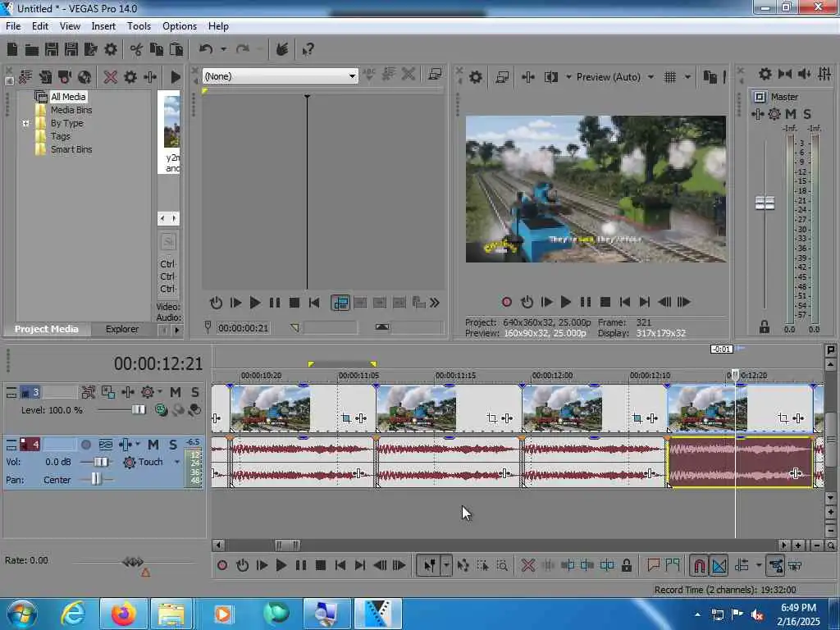Image resolution: width=840 pixels, height=630 pixels.
Task: Copy the selection using the main toolbar
Action: point(157,50)
